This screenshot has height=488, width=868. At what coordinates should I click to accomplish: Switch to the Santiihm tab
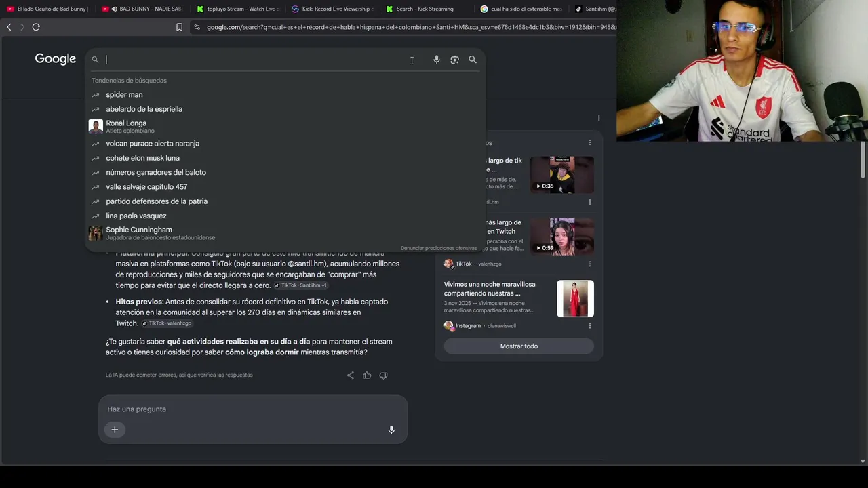[x=595, y=9]
